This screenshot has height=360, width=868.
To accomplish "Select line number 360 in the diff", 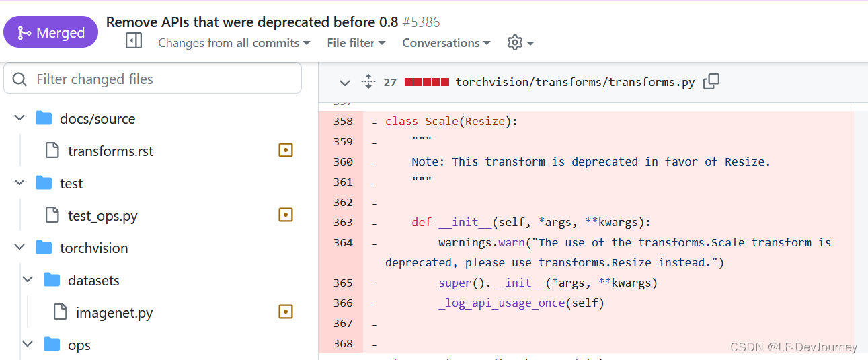I will [343, 162].
